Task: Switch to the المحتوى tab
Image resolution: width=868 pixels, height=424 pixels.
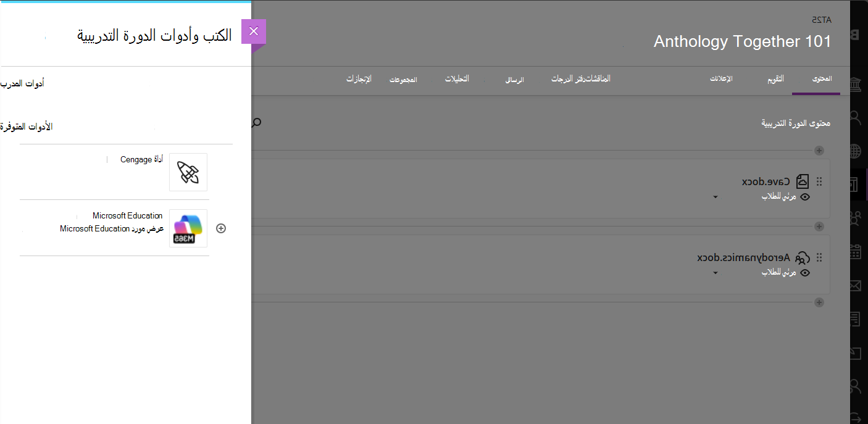Action: coord(822,79)
